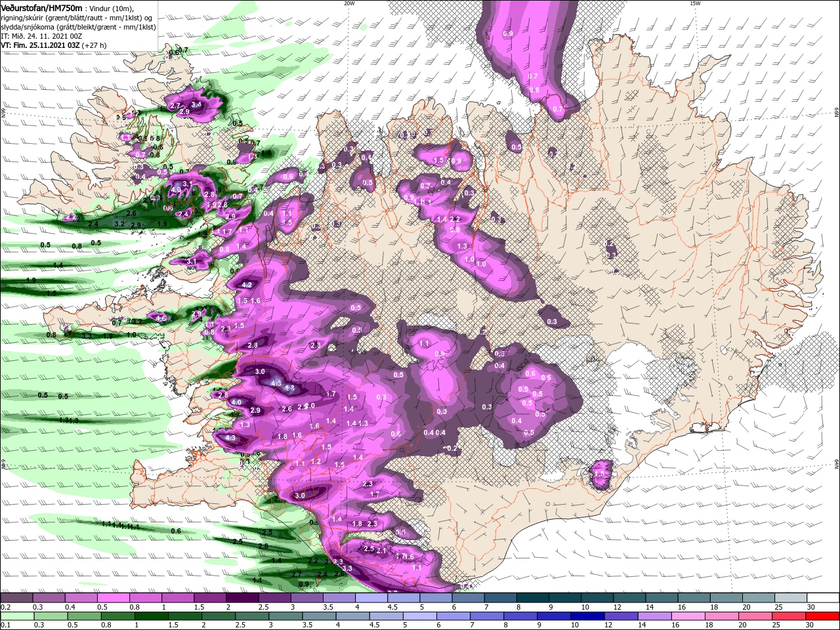Pick lower legend blue swatch from 8 to 9
Screen dimensions: 840x630
click(520, 616)
